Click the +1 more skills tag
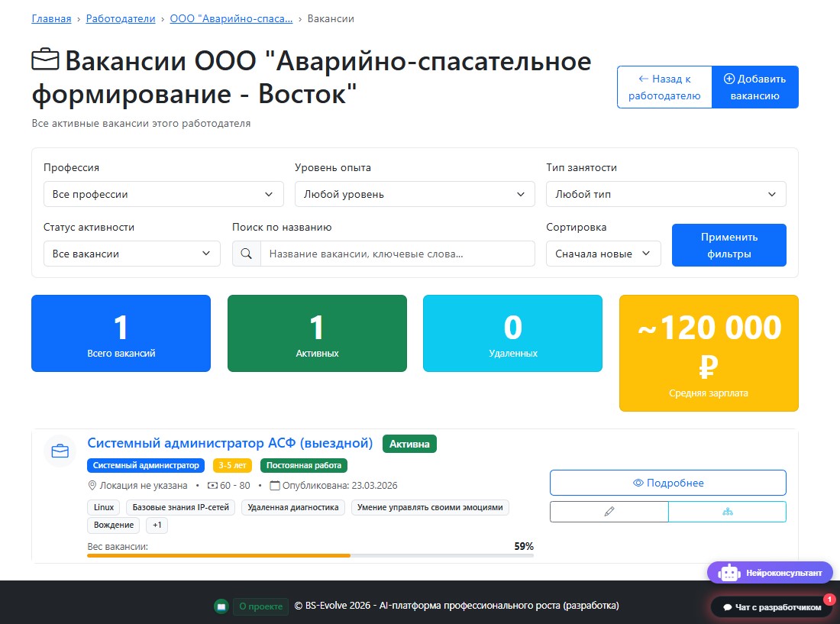This screenshot has height=624, width=840. tap(157, 525)
